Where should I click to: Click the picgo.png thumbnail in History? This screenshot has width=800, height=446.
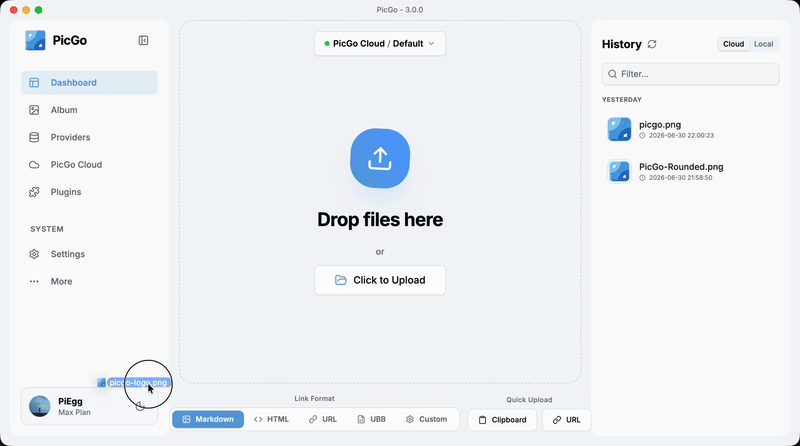[x=619, y=129]
